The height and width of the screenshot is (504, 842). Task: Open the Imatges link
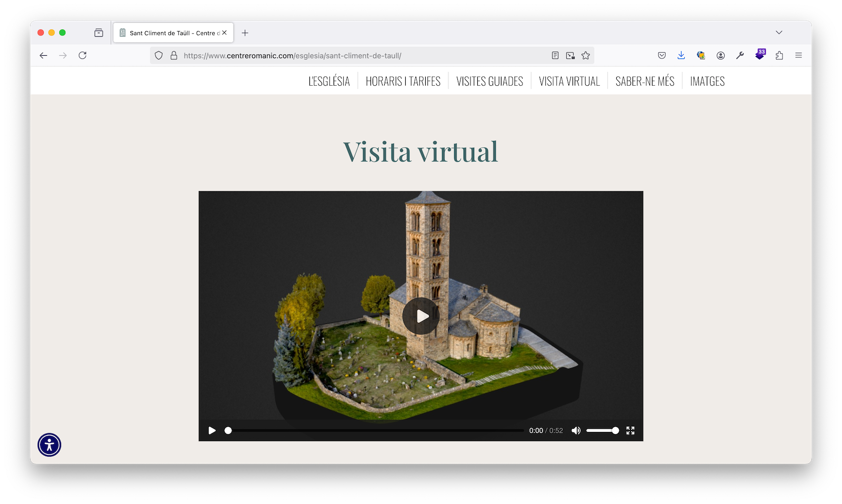click(707, 81)
